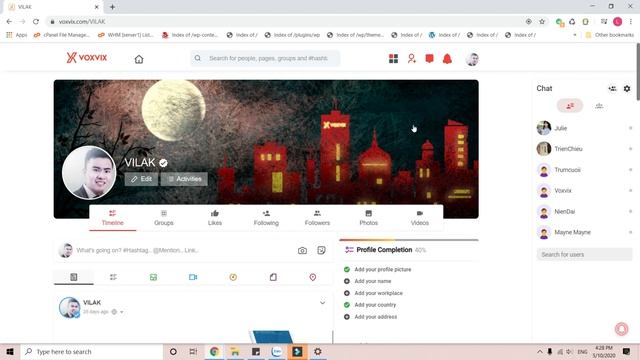Open the messages icon in header
640x360 pixels.
pos(429,59)
